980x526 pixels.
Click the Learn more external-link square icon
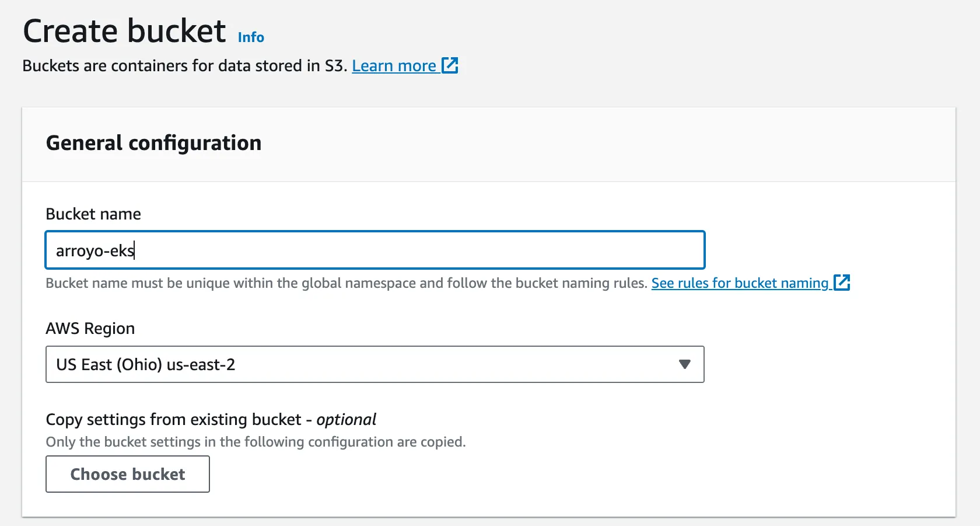tap(450, 65)
